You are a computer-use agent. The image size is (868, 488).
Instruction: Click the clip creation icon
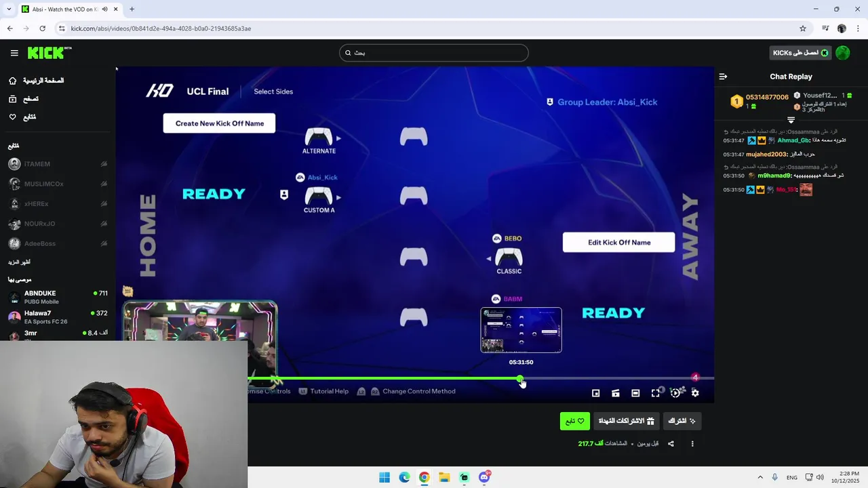616,393
